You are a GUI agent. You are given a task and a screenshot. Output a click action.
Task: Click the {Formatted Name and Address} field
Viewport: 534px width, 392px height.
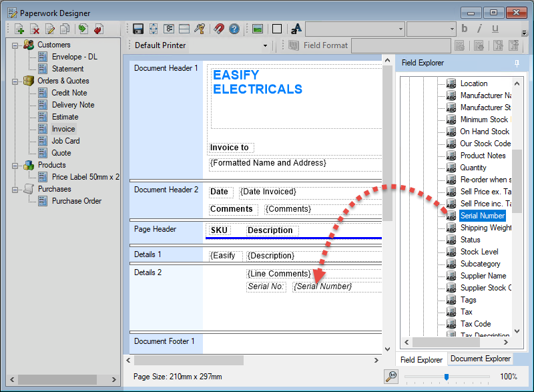click(268, 163)
